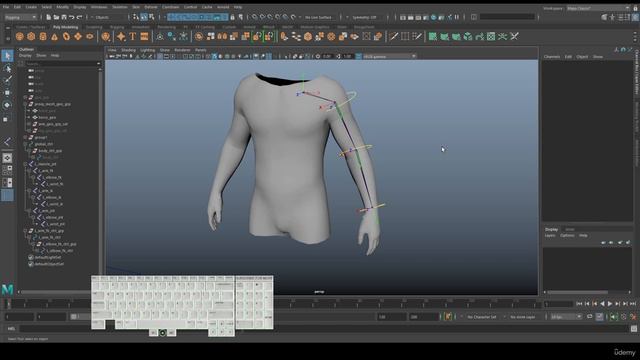This screenshot has height=360, width=640.
Task: Open the Channel Box Channels menu
Action: (552, 57)
